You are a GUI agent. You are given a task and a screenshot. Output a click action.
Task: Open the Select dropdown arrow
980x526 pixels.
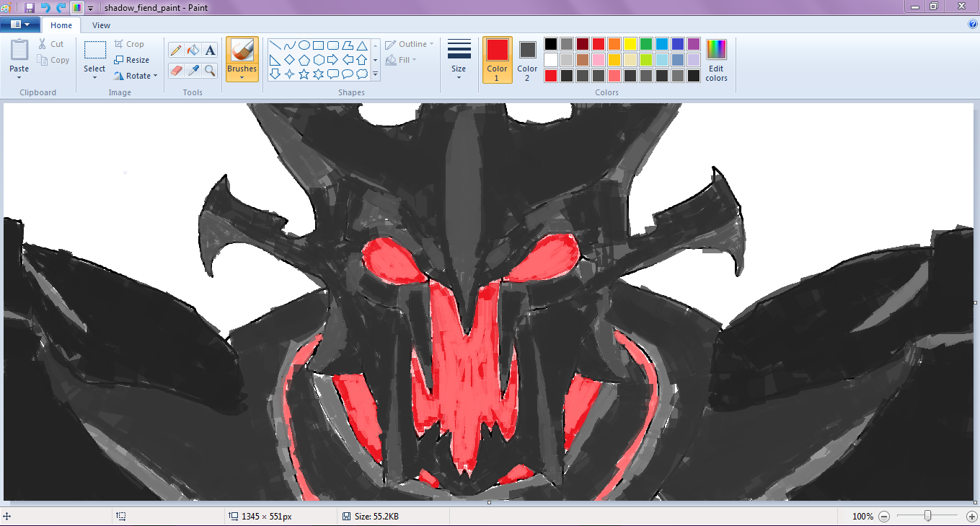coord(94,76)
